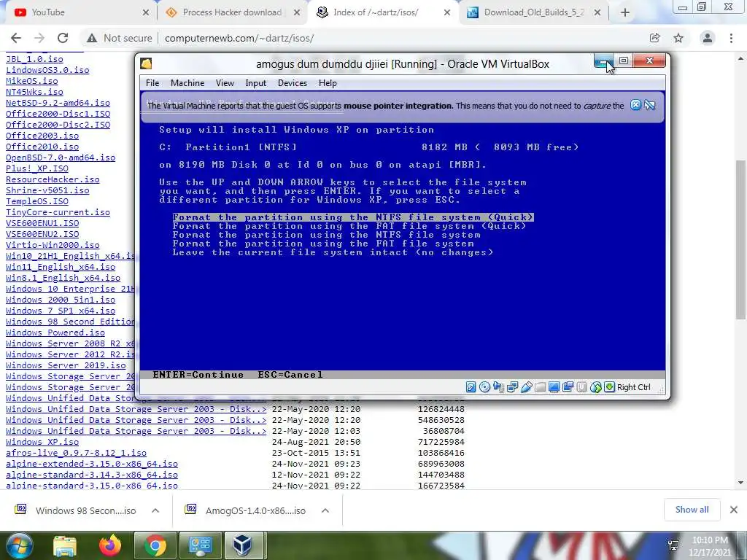Click the display monitor icon in VirtualBox status bar
This screenshot has width=747, height=560.
point(554,387)
